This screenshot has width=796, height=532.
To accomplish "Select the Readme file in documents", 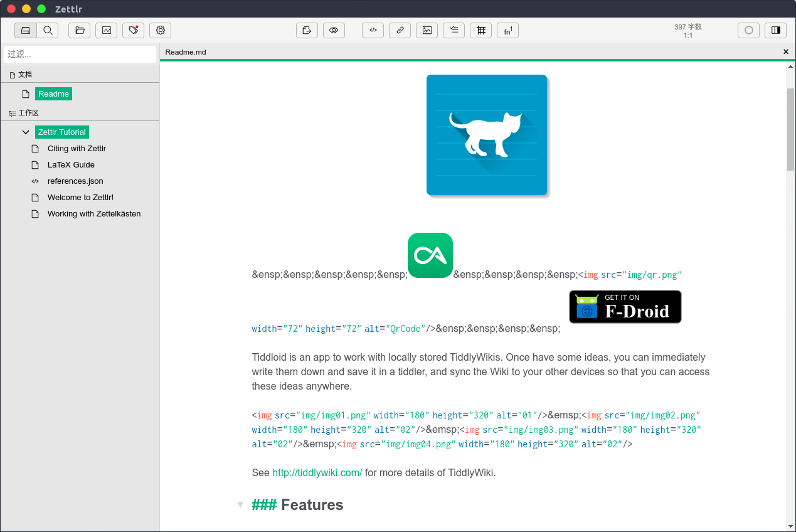I will coord(53,93).
